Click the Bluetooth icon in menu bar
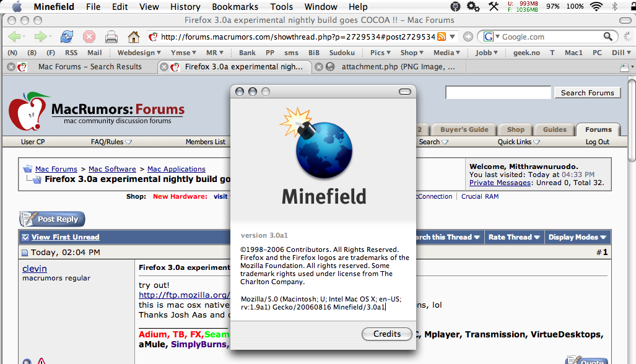This screenshot has height=364, width=636. 615,6
